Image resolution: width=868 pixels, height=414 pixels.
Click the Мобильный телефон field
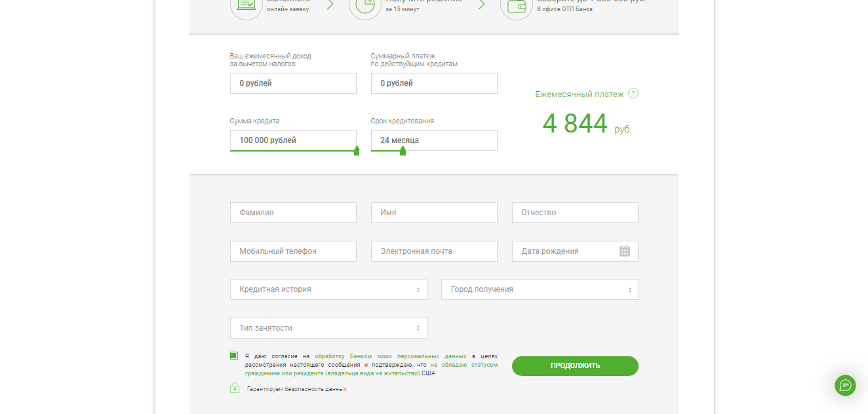[x=293, y=251]
